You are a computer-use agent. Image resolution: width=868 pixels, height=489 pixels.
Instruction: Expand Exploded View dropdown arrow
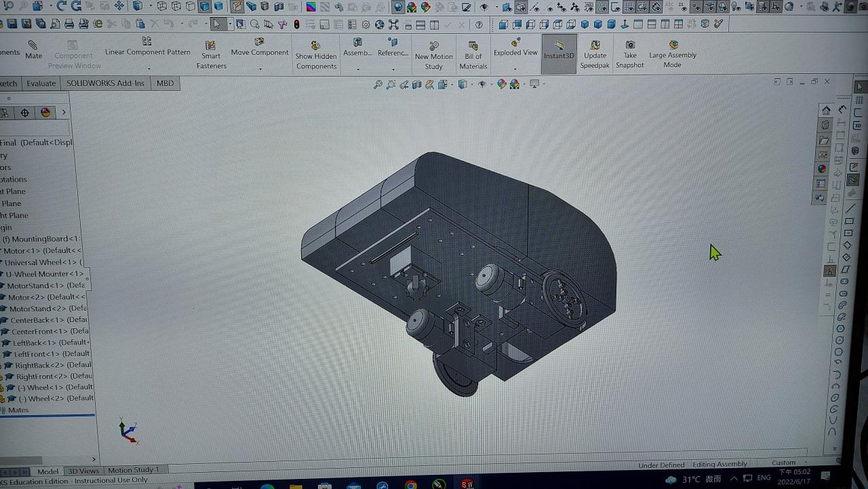tap(515, 69)
